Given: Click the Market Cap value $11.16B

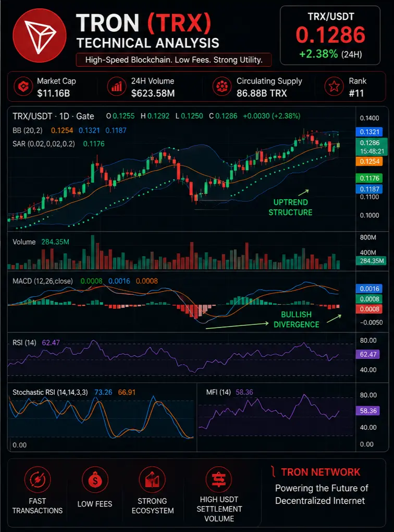Looking at the screenshot, I should pos(54,93).
